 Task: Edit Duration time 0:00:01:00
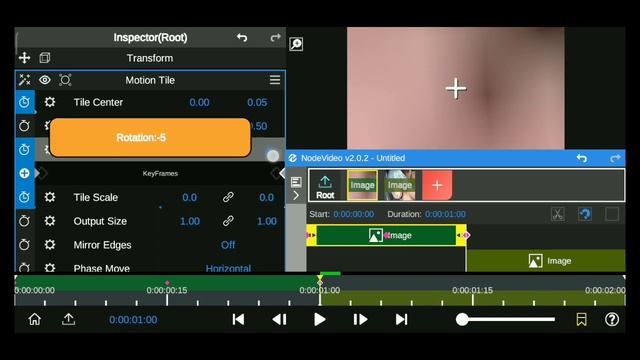(445, 214)
